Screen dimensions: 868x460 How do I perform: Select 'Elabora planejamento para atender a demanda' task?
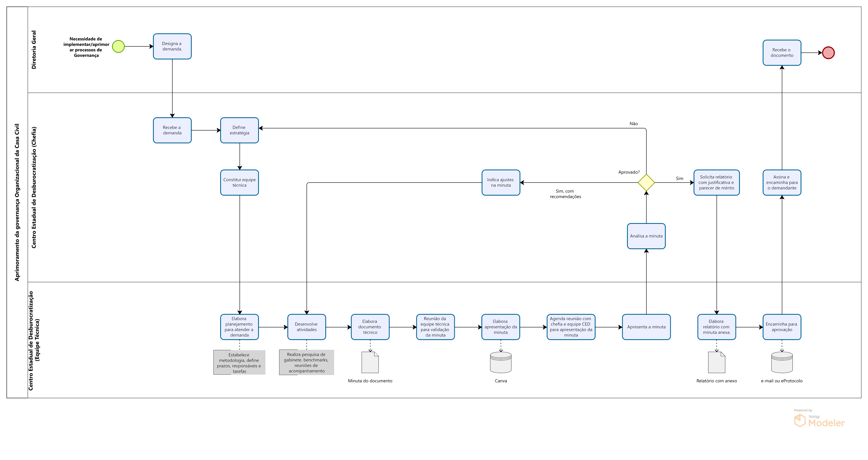(239, 327)
